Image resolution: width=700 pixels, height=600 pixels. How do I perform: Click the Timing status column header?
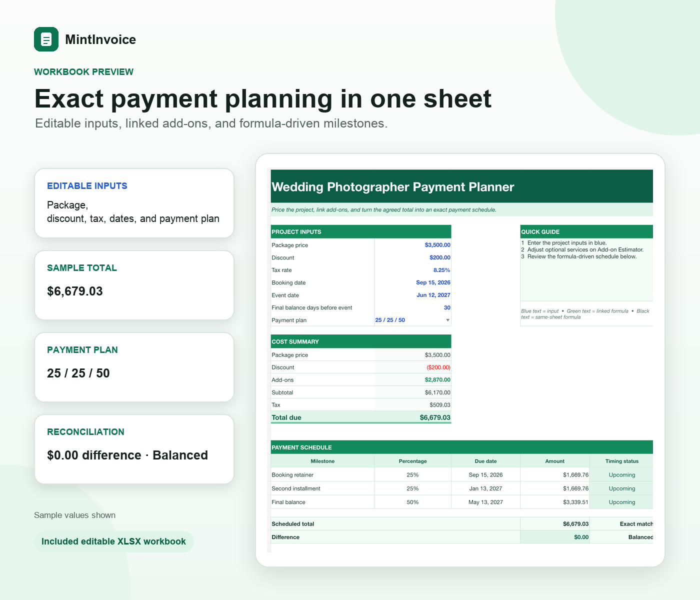coord(621,461)
